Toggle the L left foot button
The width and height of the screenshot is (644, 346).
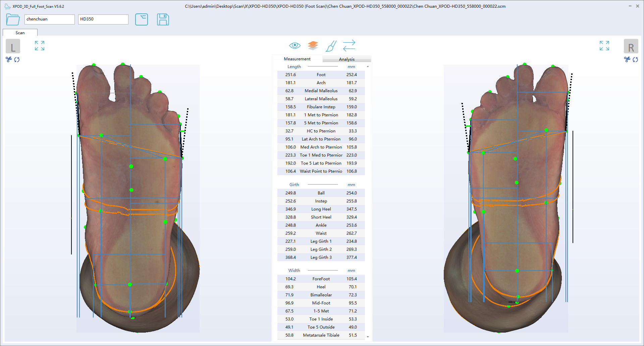click(13, 47)
